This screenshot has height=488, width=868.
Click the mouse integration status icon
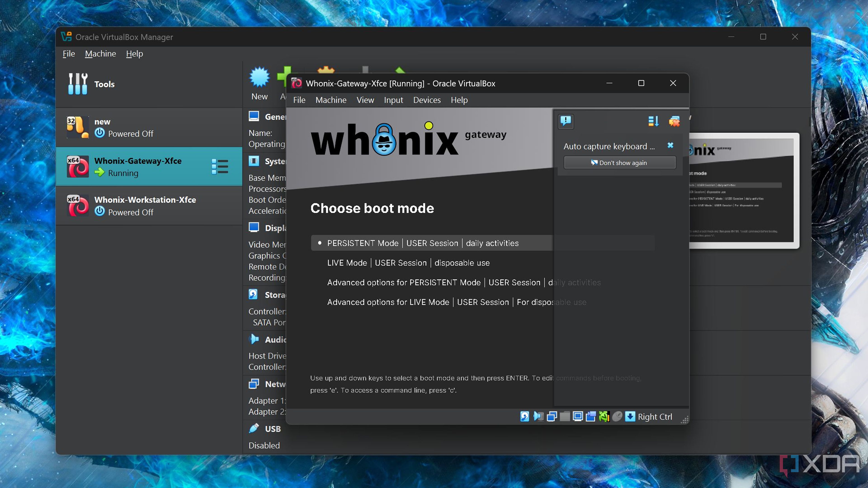pyautogui.click(x=617, y=417)
